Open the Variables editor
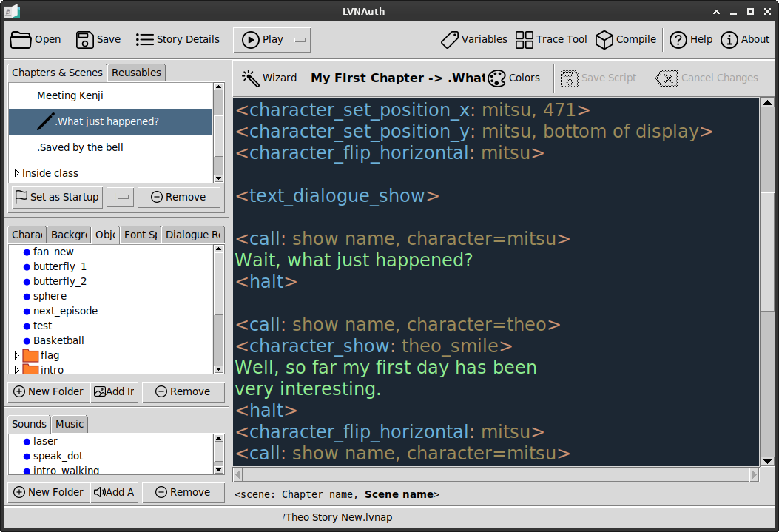 pyautogui.click(x=474, y=40)
